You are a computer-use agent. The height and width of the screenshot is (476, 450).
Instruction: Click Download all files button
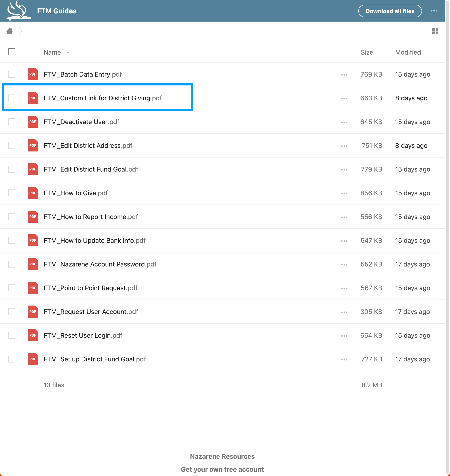pyautogui.click(x=390, y=11)
